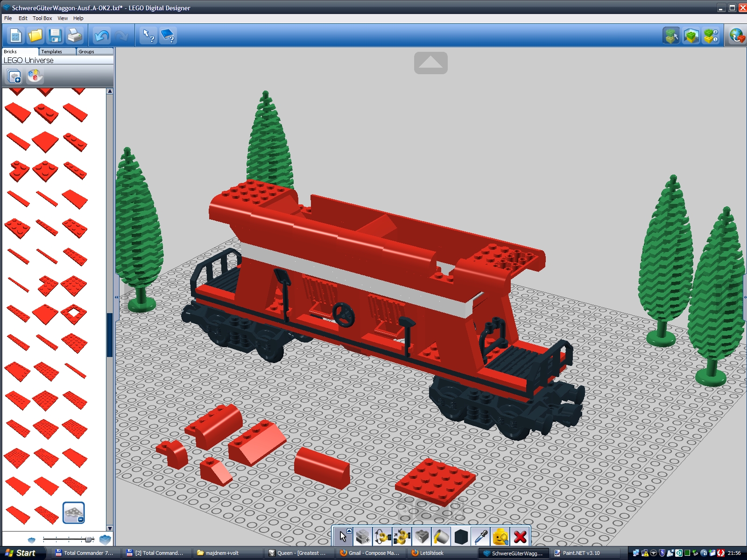This screenshot has height=560, width=747.
Task: Click the expand brick dividers icon
Action: point(14,76)
